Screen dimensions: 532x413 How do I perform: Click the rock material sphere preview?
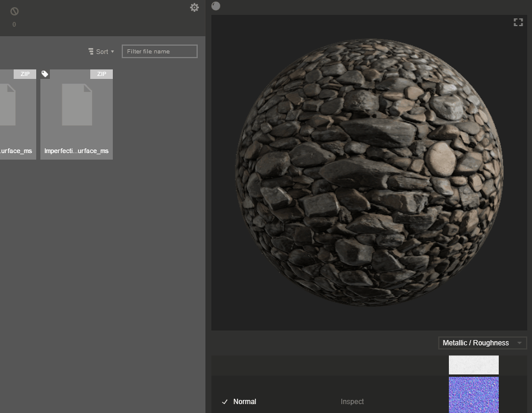[x=369, y=172]
